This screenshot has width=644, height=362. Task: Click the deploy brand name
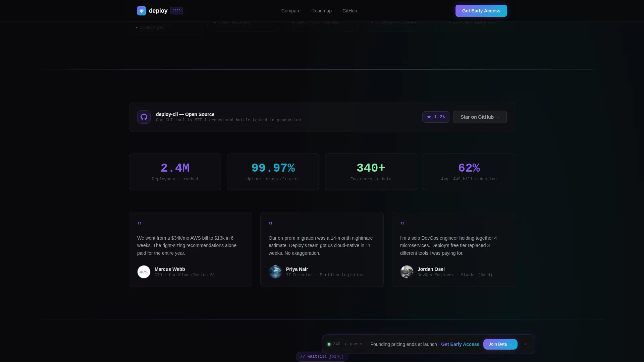click(x=158, y=11)
